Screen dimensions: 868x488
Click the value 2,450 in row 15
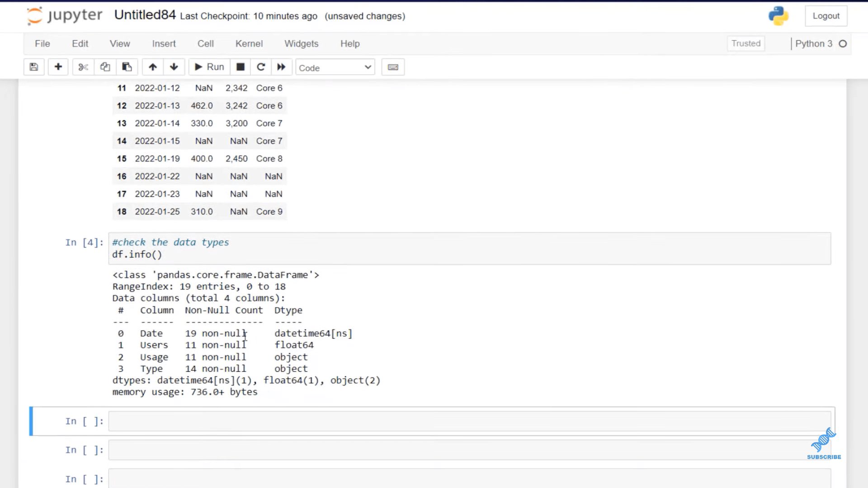click(236, 159)
